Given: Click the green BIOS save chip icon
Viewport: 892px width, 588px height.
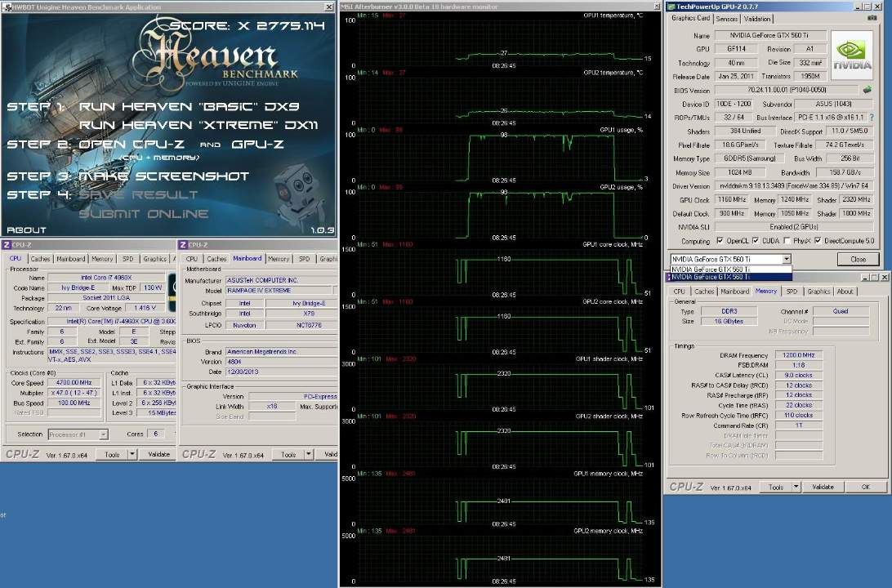Looking at the screenshot, I should 867,90.
